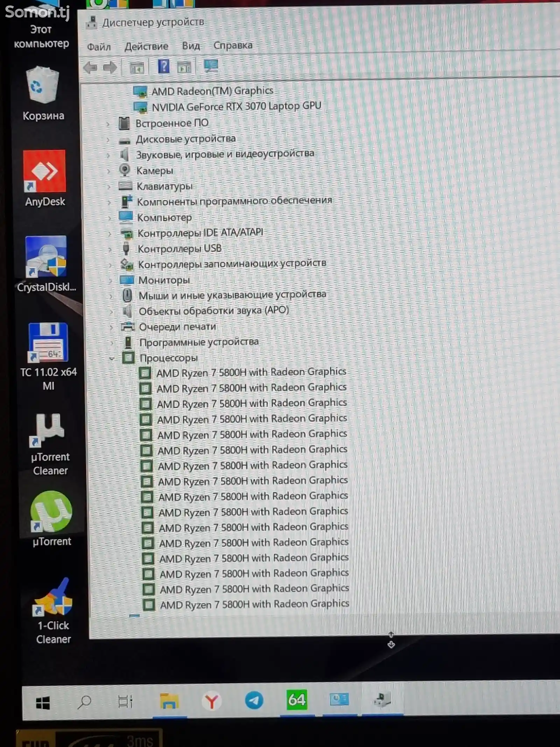This screenshot has width=560, height=747.
Task: Select Мыши и иные указывающие устройства label
Action: tap(232, 295)
